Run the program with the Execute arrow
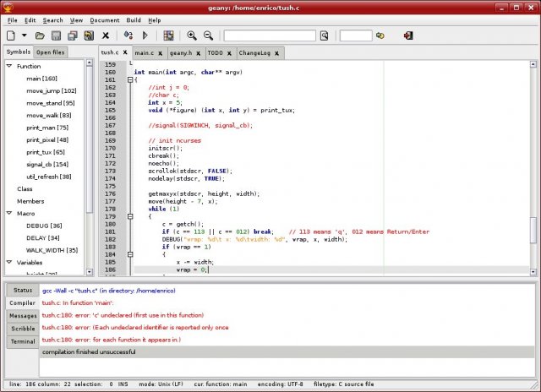This screenshot has width=541, height=392. [x=145, y=35]
